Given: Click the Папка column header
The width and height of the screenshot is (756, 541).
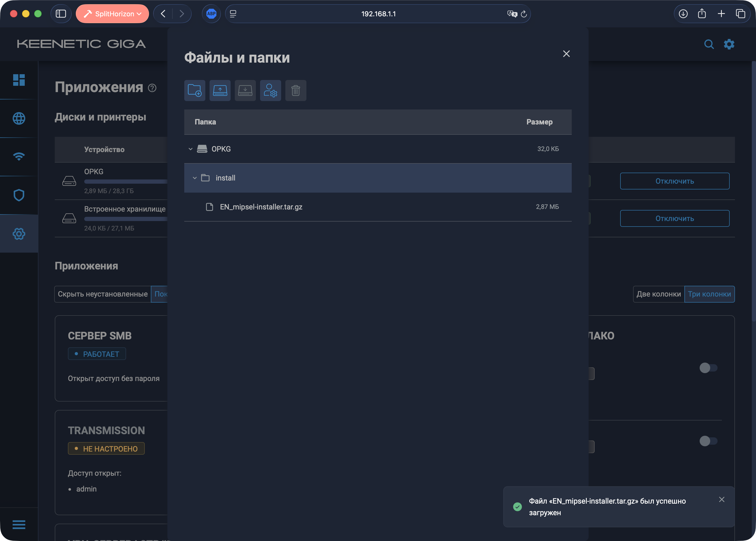Looking at the screenshot, I should (205, 122).
